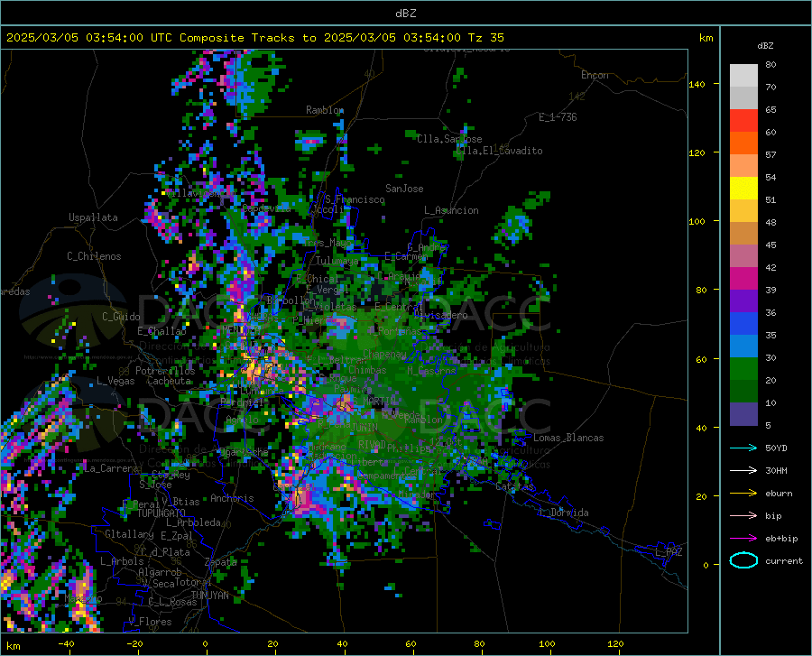Click the dBZ title at top
The width and height of the screenshot is (812, 656).
coord(405,14)
